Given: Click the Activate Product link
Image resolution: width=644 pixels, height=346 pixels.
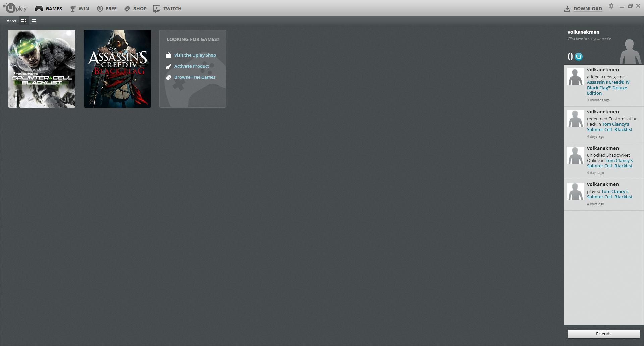Looking at the screenshot, I should click(x=192, y=66).
